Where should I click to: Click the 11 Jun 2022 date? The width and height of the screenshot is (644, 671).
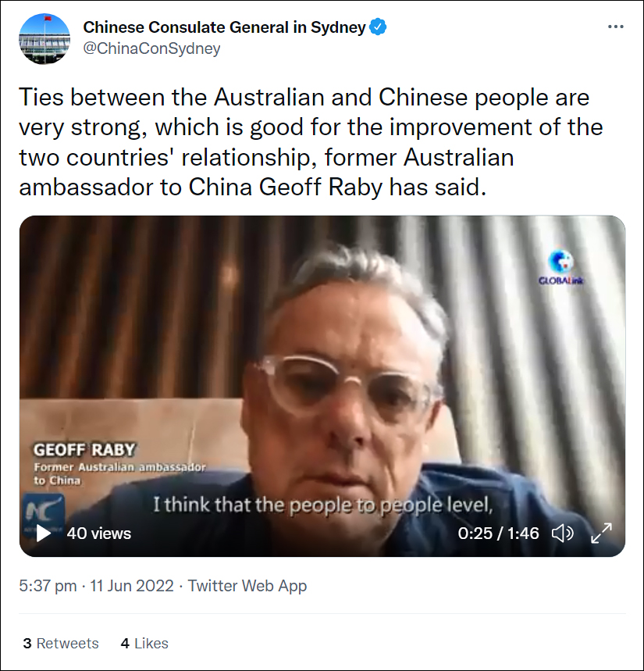(132, 586)
